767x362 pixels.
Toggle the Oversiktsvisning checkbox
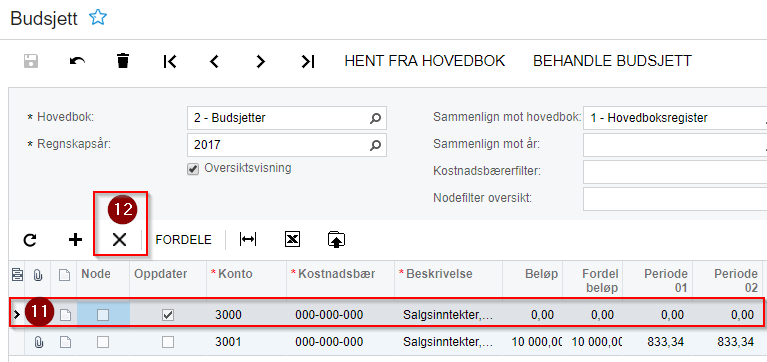coord(194,169)
